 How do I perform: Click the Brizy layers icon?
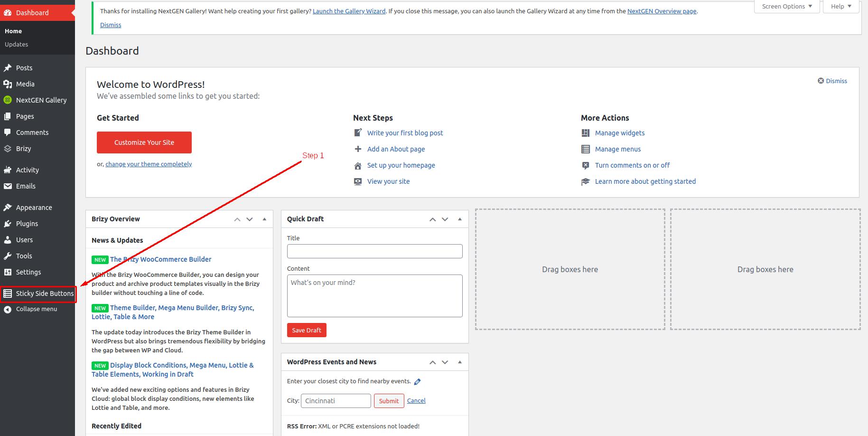(8, 149)
